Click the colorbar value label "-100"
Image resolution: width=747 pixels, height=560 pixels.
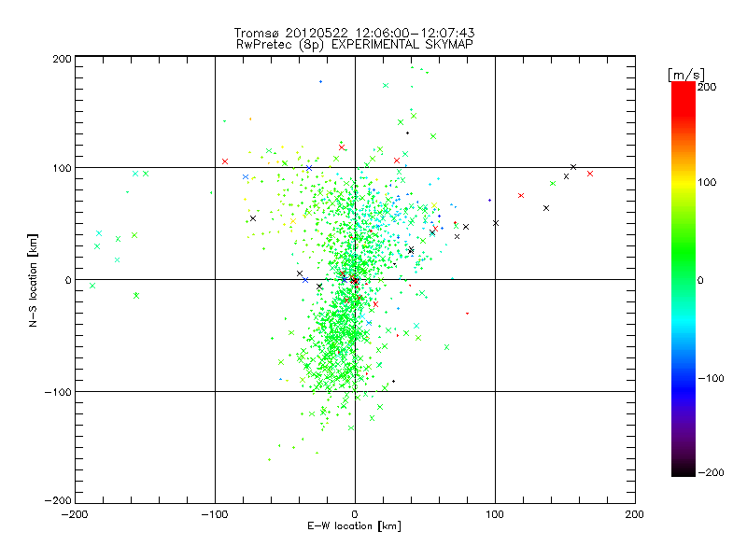711,378
